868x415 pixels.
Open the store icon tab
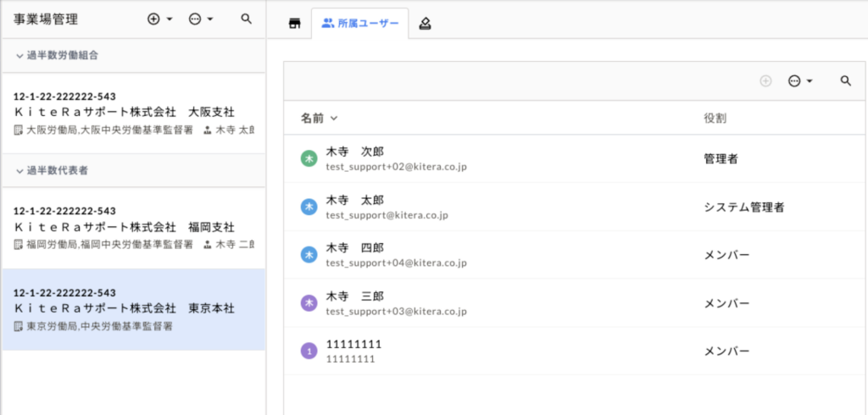point(295,24)
